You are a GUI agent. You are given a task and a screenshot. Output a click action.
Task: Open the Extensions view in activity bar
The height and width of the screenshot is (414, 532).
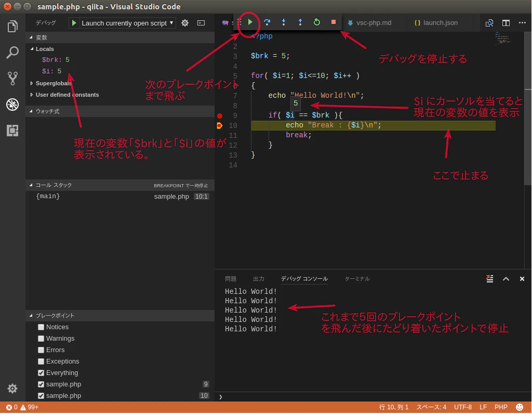tap(12, 131)
